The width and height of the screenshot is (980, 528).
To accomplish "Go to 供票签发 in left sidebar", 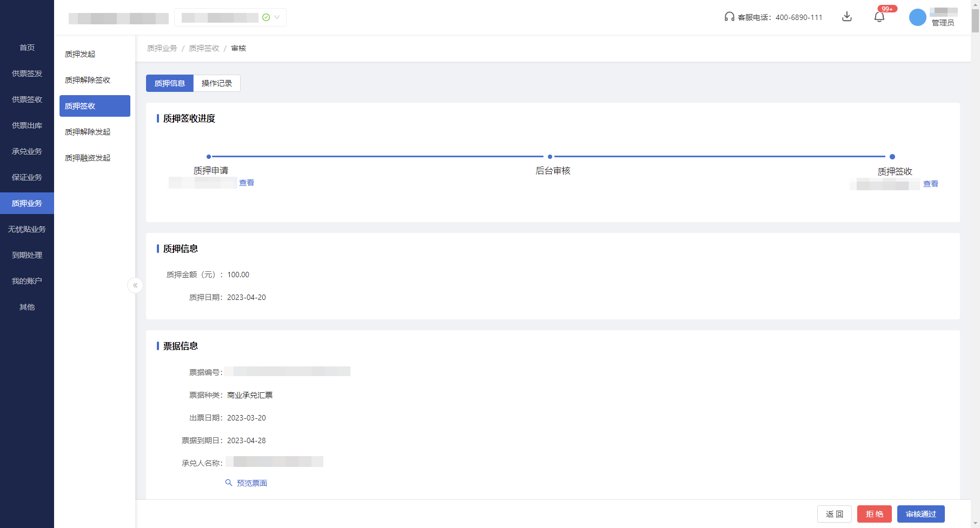I will (27, 73).
